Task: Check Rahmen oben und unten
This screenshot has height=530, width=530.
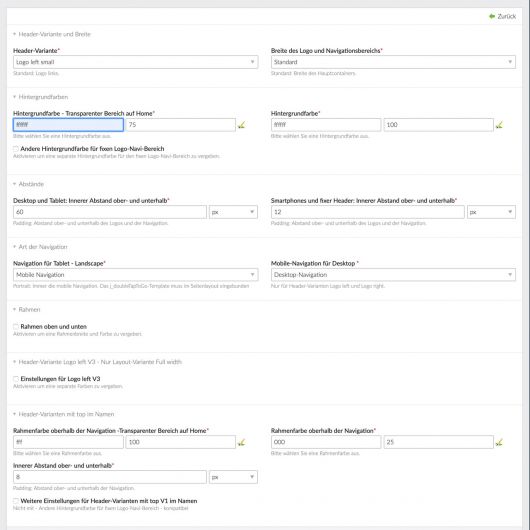Action: [x=16, y=327]
